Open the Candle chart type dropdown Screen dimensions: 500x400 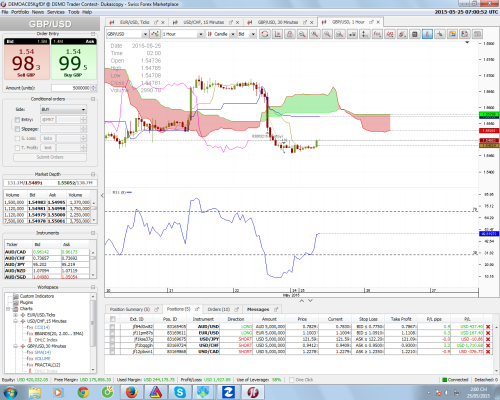pyautogui.click(x=221, y=34)
